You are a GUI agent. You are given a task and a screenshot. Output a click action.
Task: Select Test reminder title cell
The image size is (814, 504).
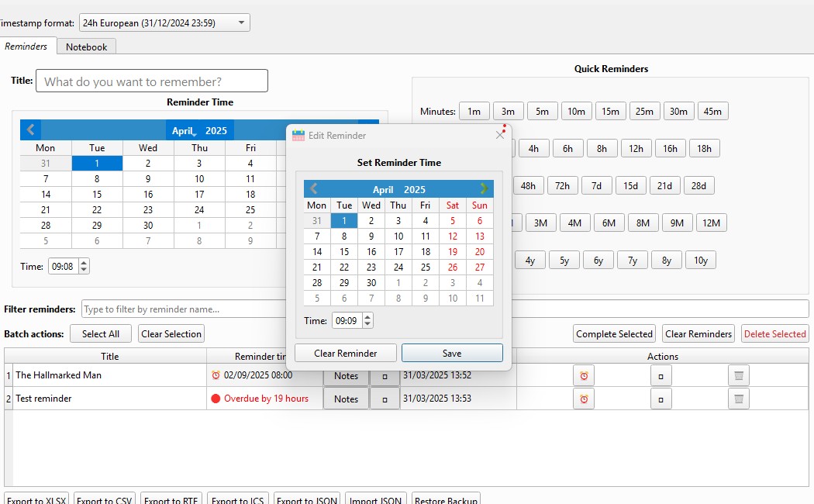[x=109, y=398]
